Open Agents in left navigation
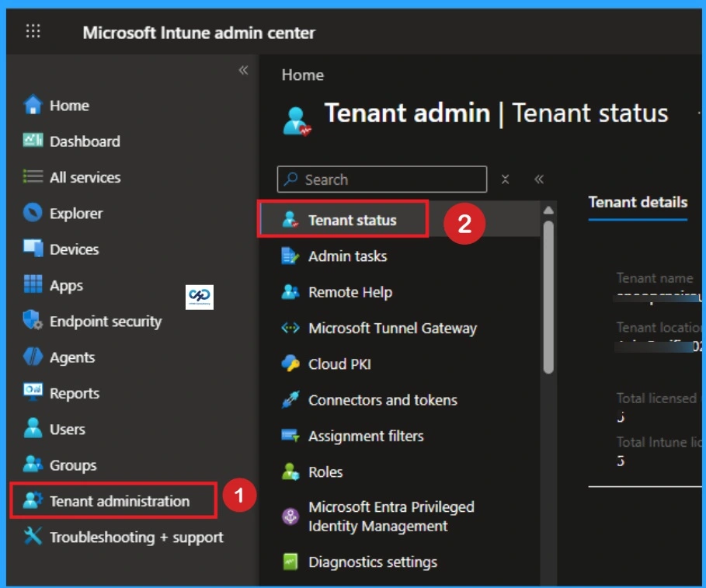Image resolution: width=706 pixels, height=588 pixels. [72, 357]
